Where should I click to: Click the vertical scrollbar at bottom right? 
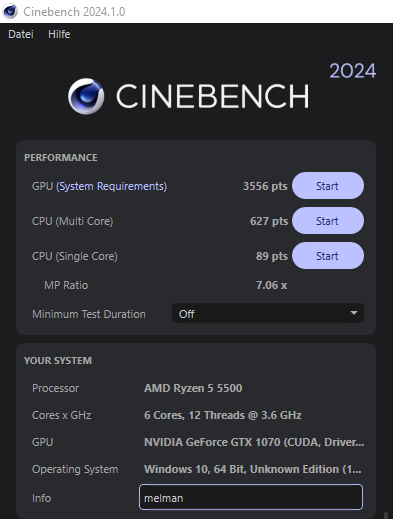(x=386, y=515)
